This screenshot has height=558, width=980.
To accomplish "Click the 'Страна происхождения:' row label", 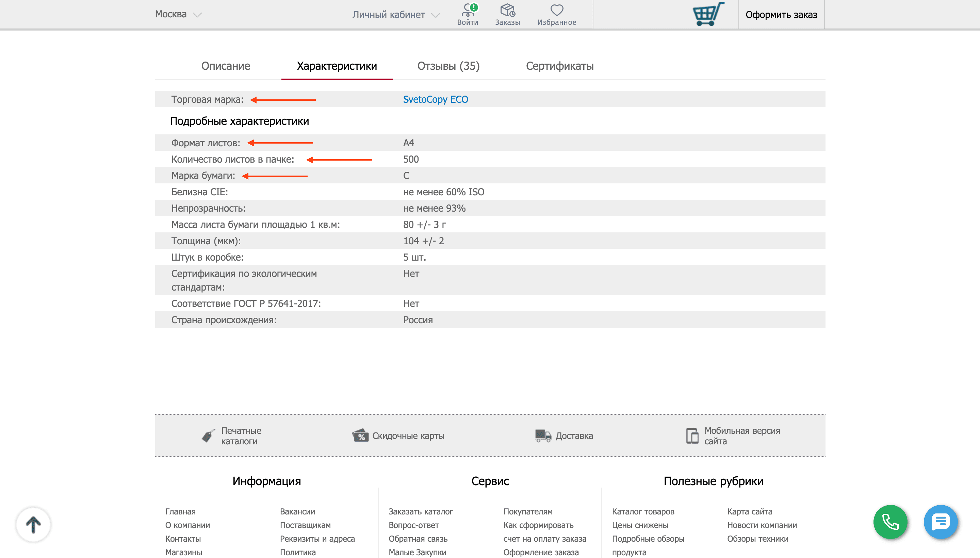I will coord(224,320).
